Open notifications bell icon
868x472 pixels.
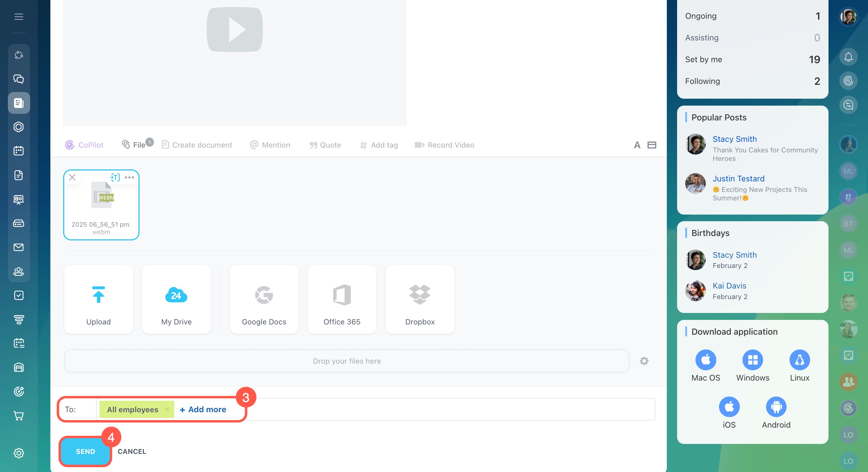click(848, 57)
